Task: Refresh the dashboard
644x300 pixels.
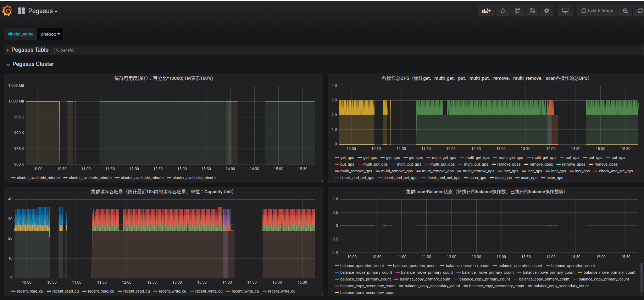Action: pyautogui.click(x=640, y=11)
